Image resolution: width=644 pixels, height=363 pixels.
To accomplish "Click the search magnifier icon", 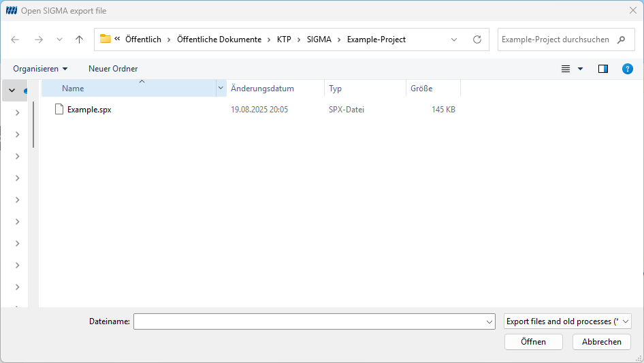I will tap(621, 40).
